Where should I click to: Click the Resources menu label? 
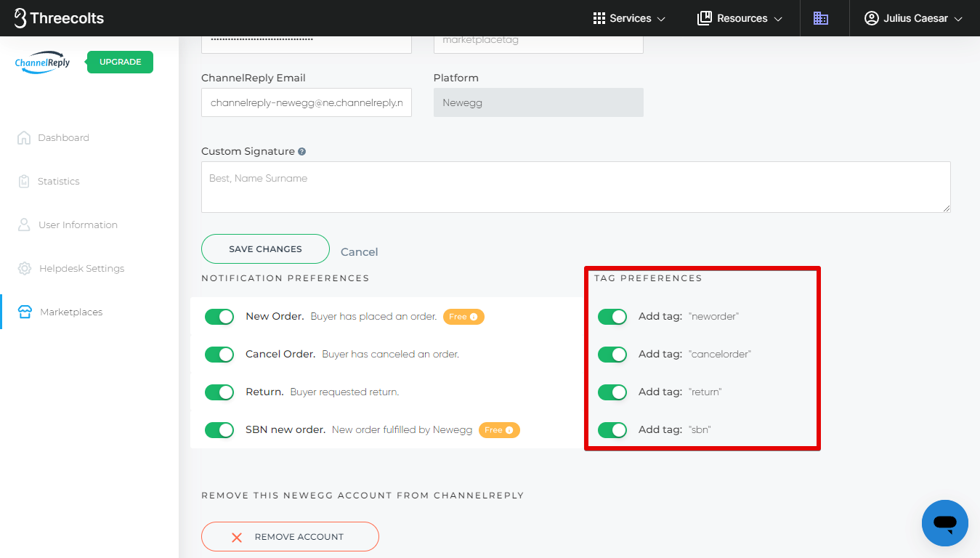coord(742,18)
